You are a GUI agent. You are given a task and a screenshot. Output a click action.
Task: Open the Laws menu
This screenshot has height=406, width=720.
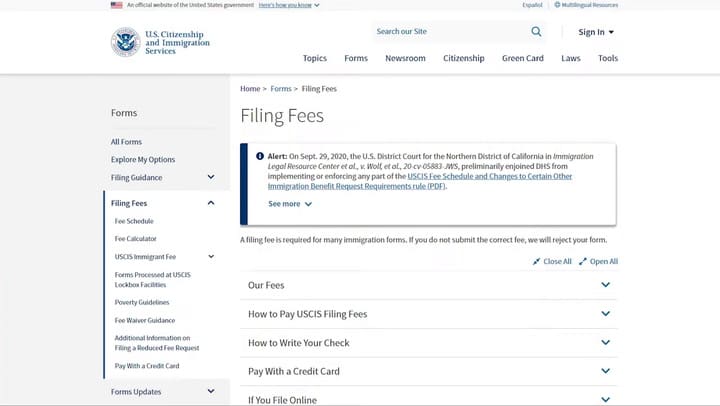click(571, 58)
